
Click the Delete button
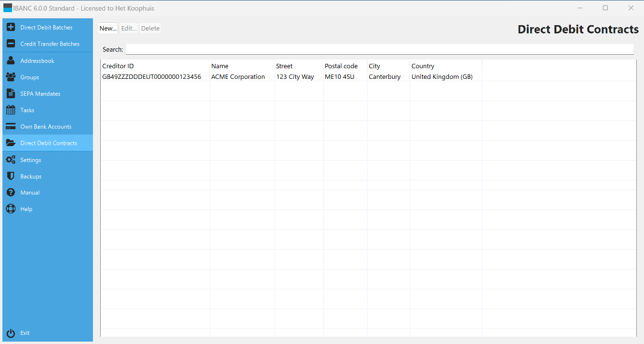(150, 29)
